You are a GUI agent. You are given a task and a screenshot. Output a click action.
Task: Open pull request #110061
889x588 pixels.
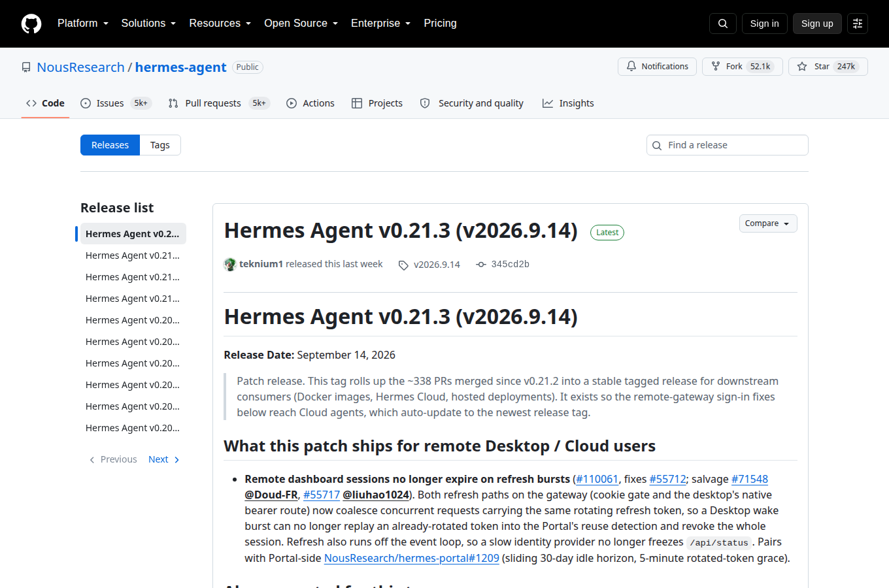click(597, 479)
